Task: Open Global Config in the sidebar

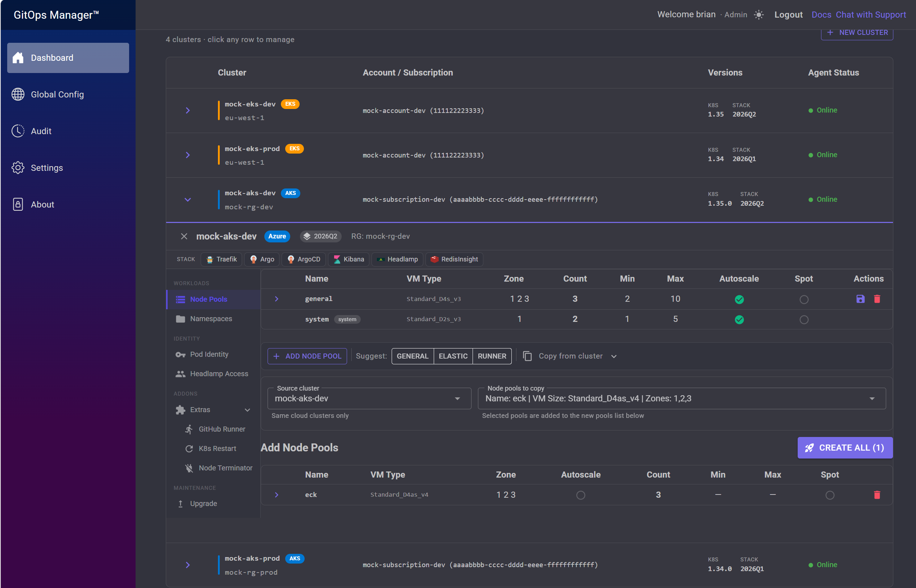Action: 68,94
